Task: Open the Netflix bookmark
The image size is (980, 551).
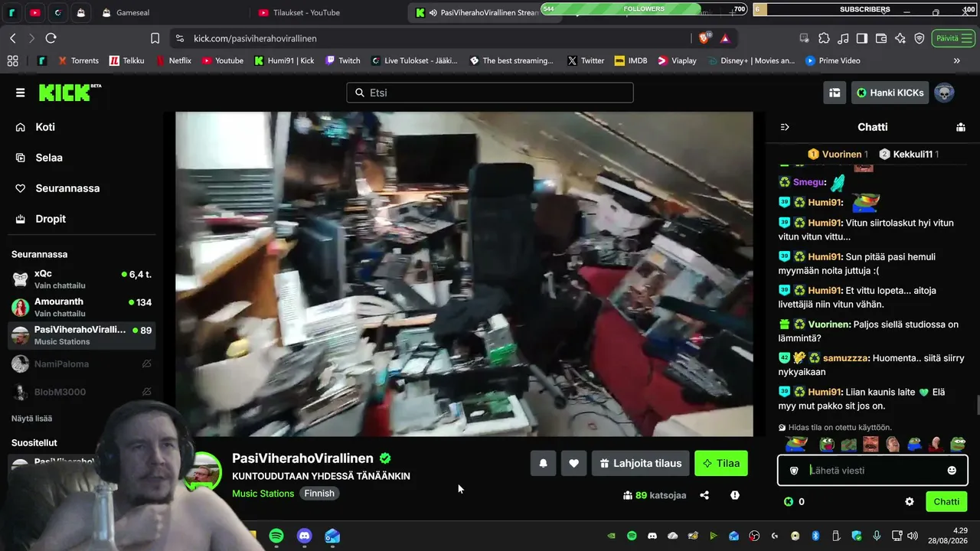Action: pyautogui.click(x=174, y=60)
